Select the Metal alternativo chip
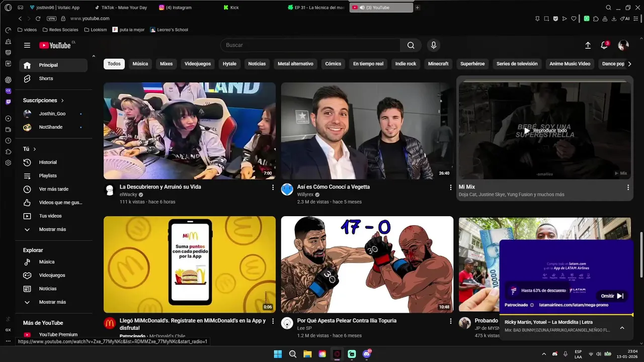 [x=295, y=64]
